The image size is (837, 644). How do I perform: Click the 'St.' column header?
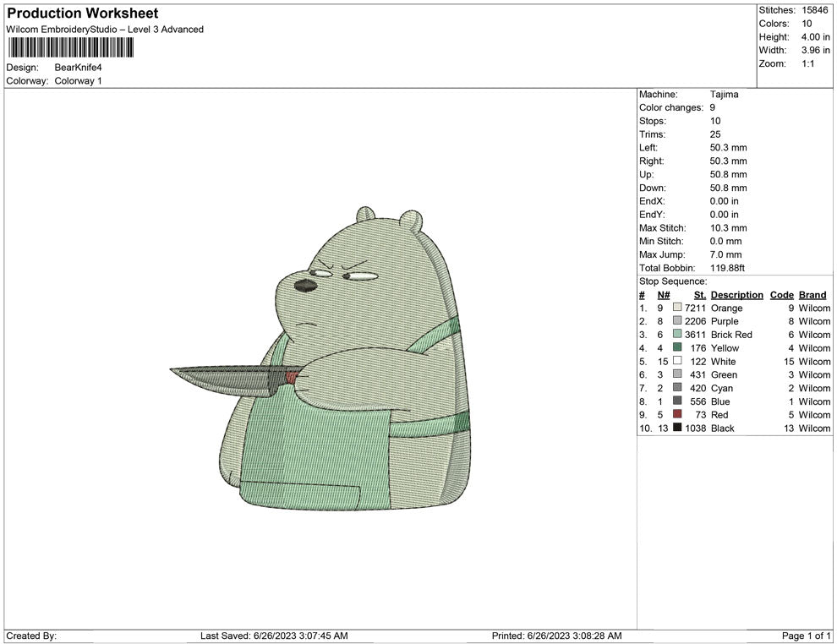pyautogui.click(x=700, y=295)
